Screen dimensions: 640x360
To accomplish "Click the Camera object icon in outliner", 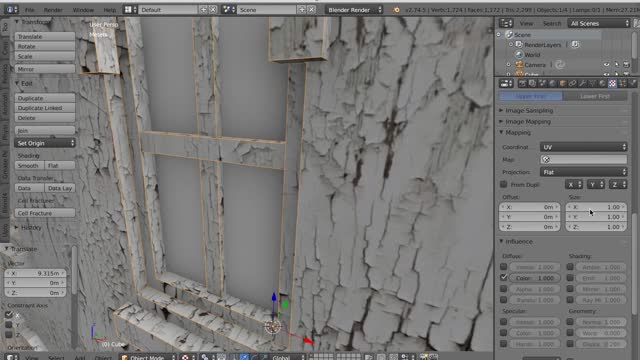I will click(x=519, y=64).
